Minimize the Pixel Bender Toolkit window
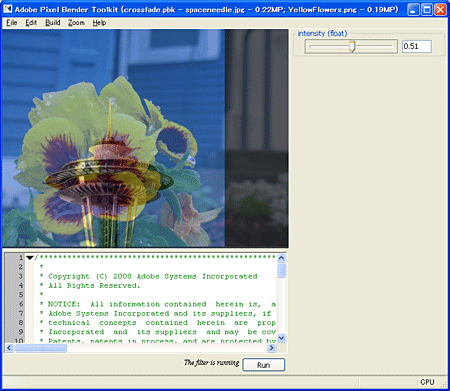This screenshot has height=391, width=450. (413, 9)
